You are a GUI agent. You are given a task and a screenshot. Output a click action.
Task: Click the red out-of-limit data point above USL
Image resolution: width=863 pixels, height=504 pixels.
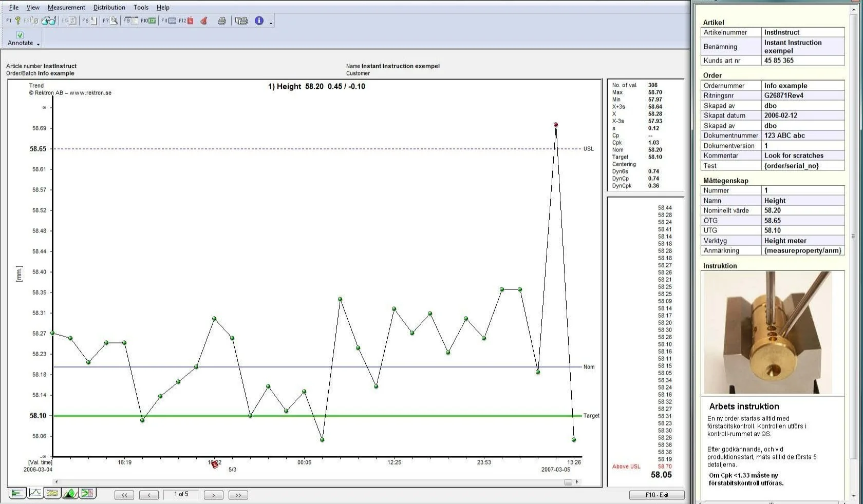[x=556, y=125]
